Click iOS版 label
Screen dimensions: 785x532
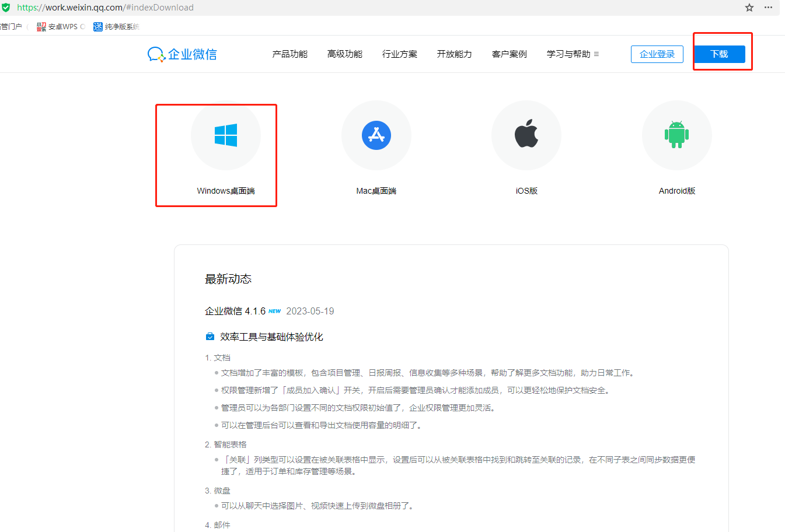click(526, 191)
